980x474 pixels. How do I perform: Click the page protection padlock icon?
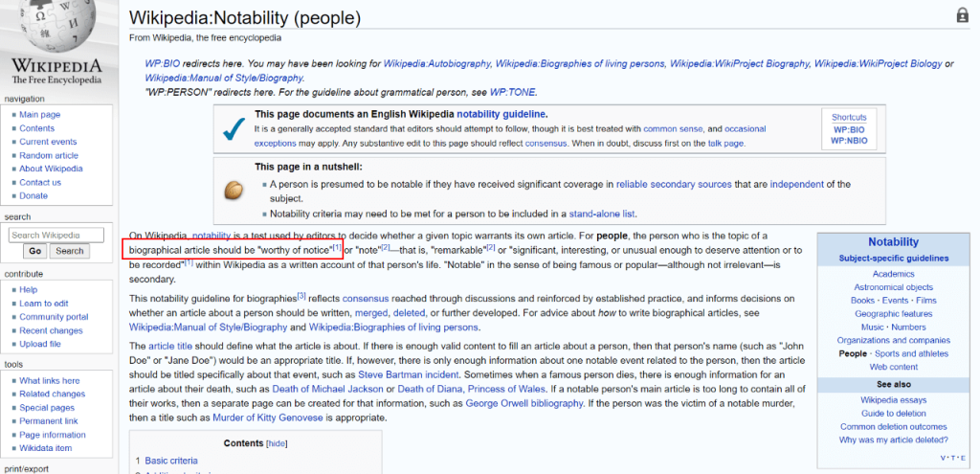[x=963, y=16]
